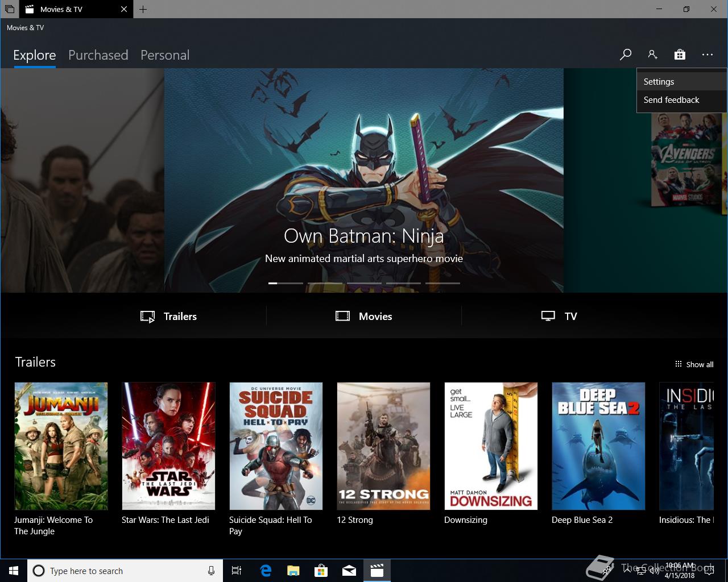728x582 pixels.
Task: Click the taskbar search box
Action: coord(125,571)
